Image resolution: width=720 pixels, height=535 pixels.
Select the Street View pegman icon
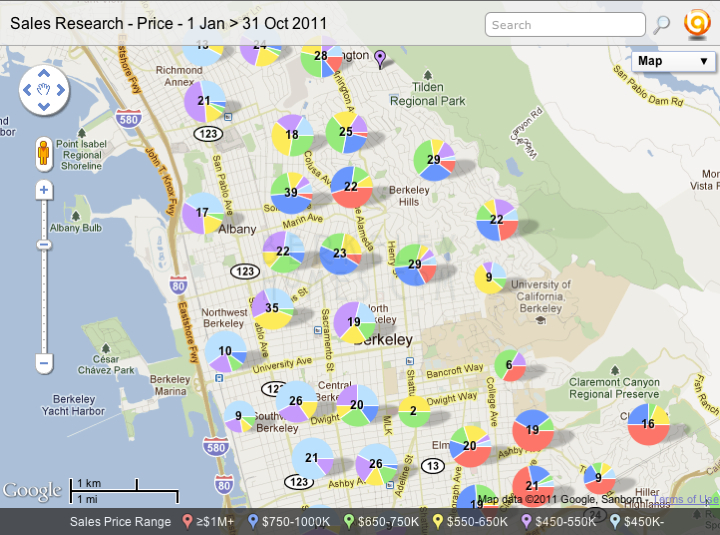pyautogui.click(x=44, y=153)
